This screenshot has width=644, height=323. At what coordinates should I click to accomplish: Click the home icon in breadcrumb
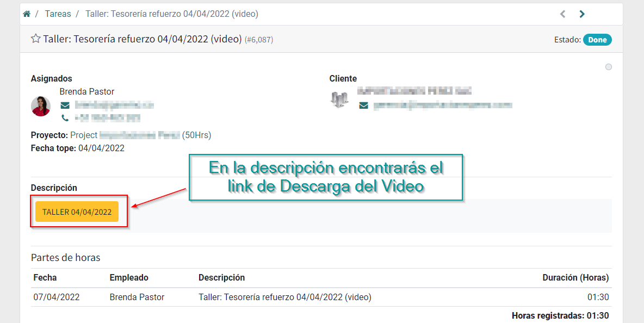tap(26, 14)
